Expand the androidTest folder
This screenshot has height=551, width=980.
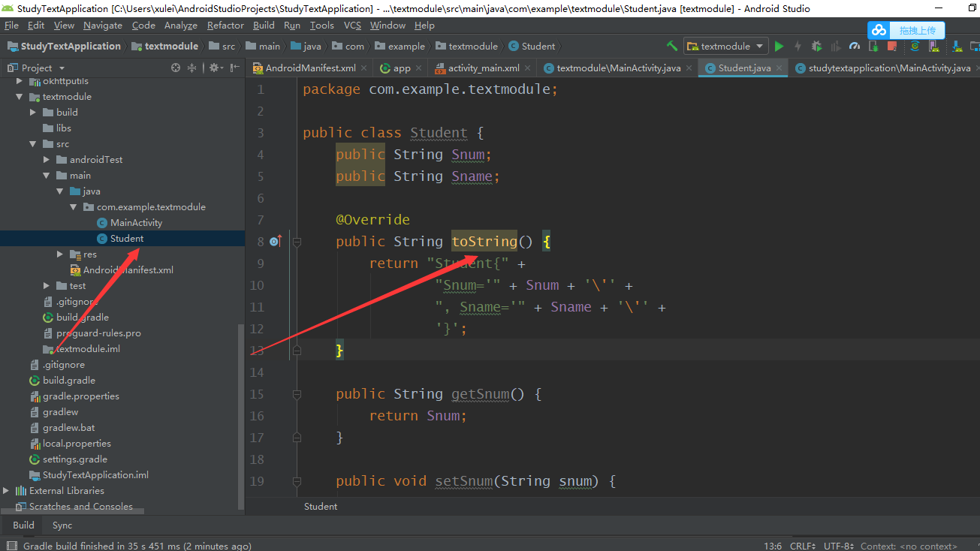click(45, 159)
